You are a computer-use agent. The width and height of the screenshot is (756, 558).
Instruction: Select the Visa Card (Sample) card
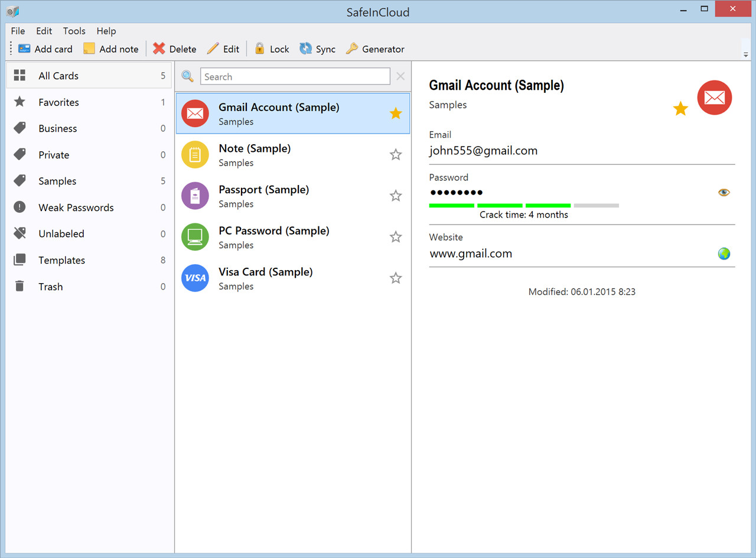click(293, 278)
